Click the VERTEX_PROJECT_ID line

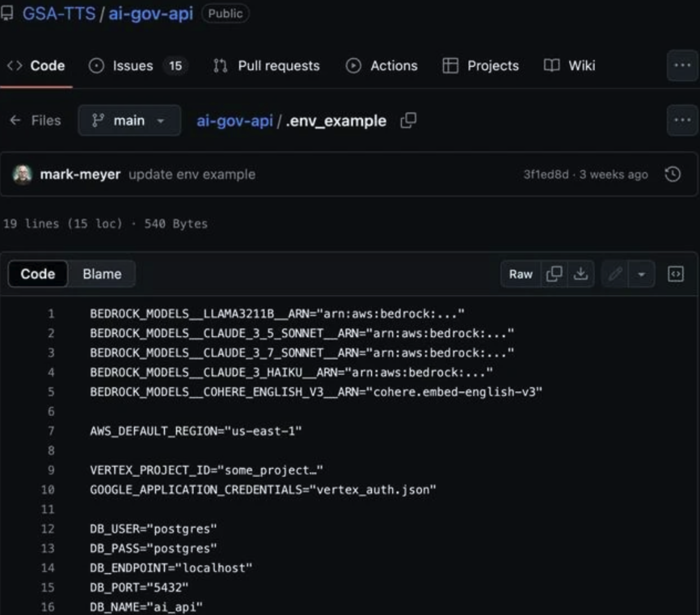point(206,470)
